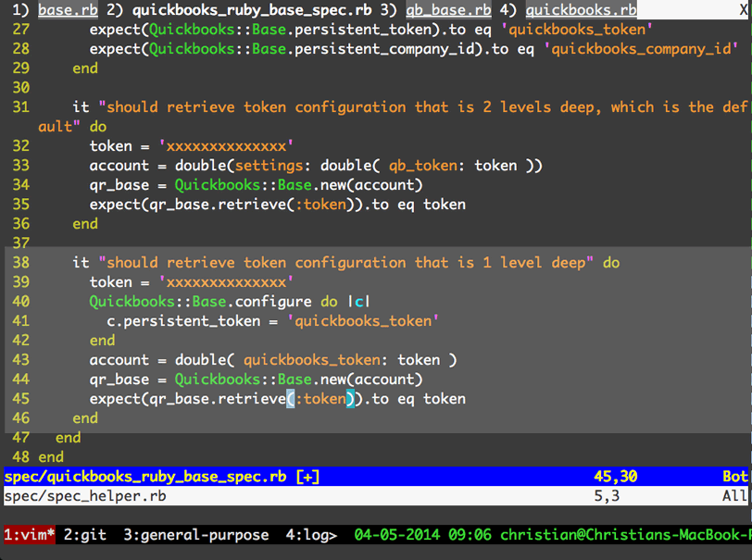This screenshot has height=560, width=752.
Task: Switch to the base.rb vim tab
Action: 68,9
